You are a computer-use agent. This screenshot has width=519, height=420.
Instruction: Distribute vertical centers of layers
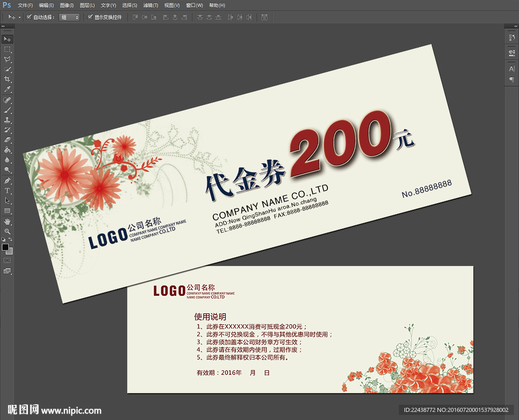pos(209,17)
